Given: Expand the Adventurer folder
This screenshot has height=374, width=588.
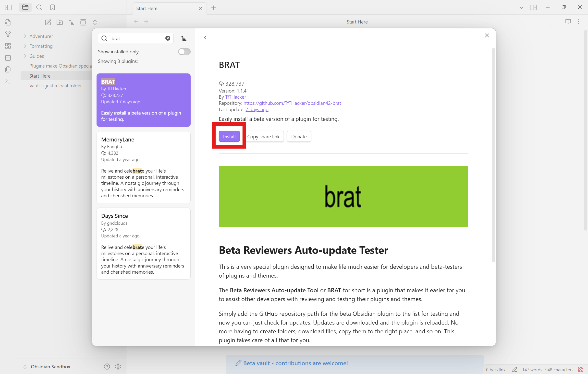Looking at the screenshot, I should 25,36.
